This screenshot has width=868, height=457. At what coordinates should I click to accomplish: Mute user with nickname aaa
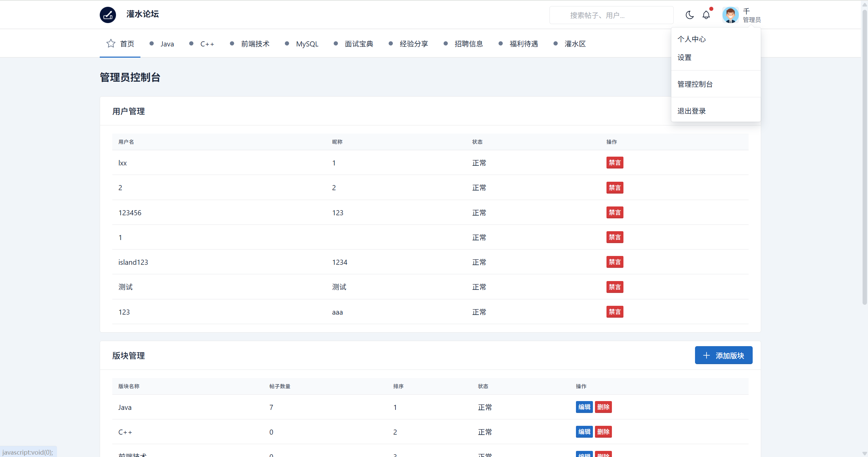coord(615,312)
